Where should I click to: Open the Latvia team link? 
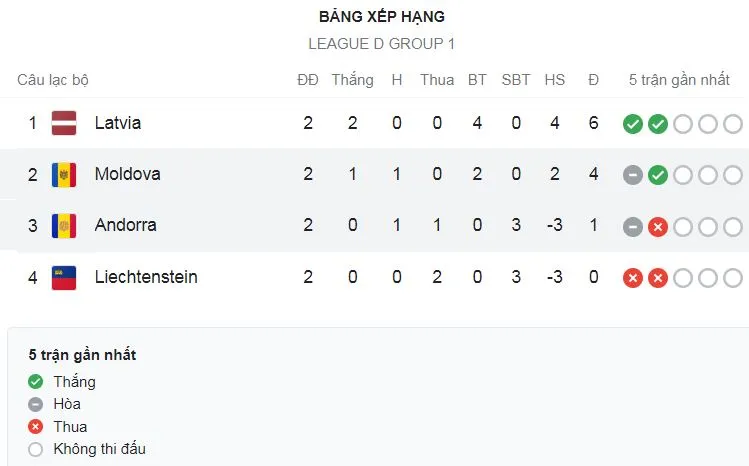(x=118, y=123)
